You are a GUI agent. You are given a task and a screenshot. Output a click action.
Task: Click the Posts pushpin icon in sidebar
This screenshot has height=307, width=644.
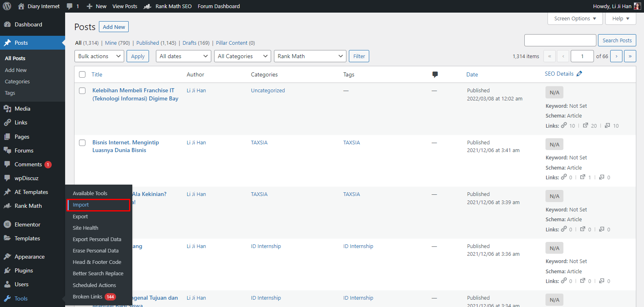(x=7, y=43)
